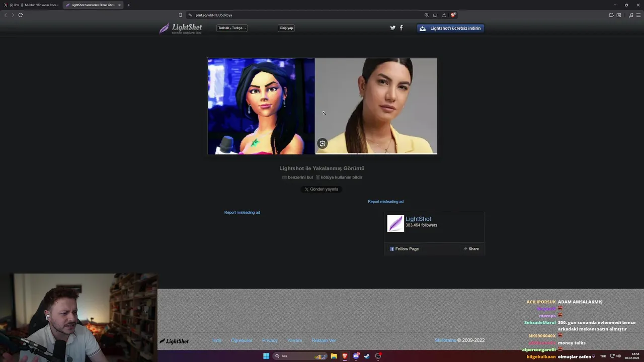This screenshot has width=644, height=362.
Task: Click the microphone icon in system tray
Action: click(x=594, y=356)
